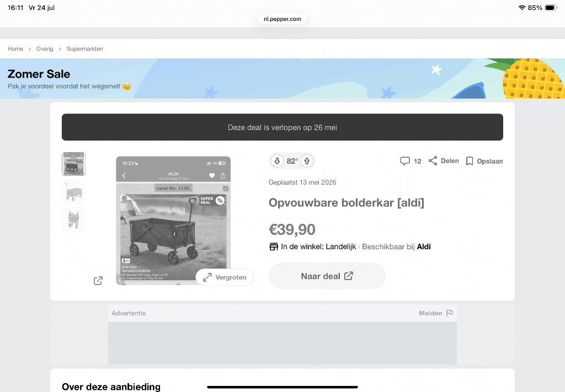
Task: Click the €39,90 price
Action: pyautogui.click(x=292, y=230)
